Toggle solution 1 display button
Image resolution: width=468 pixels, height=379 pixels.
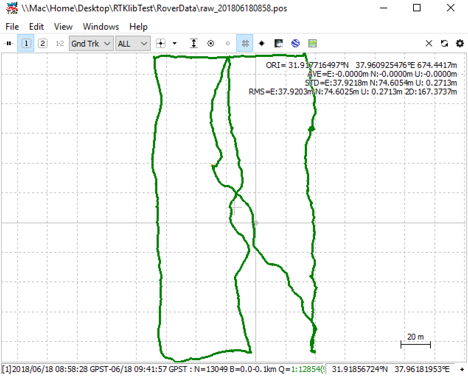tap(26, 43)
